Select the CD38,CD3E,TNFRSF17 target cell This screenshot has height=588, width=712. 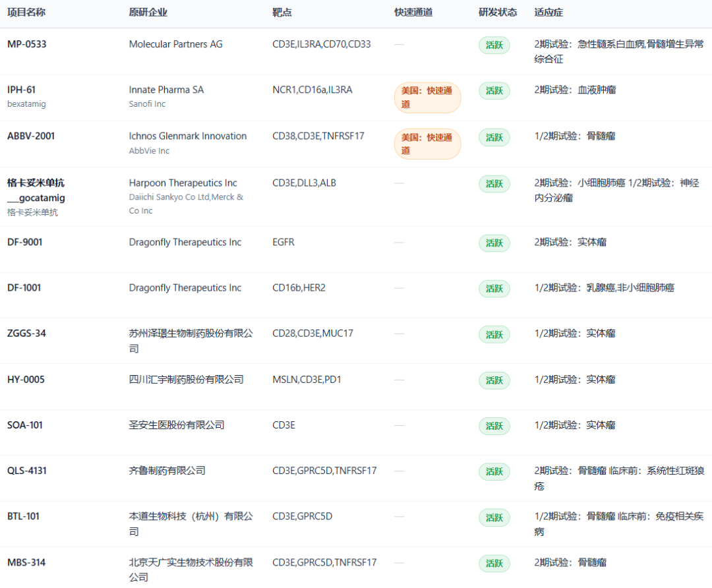pyautogui.click(x=318, y=136)
